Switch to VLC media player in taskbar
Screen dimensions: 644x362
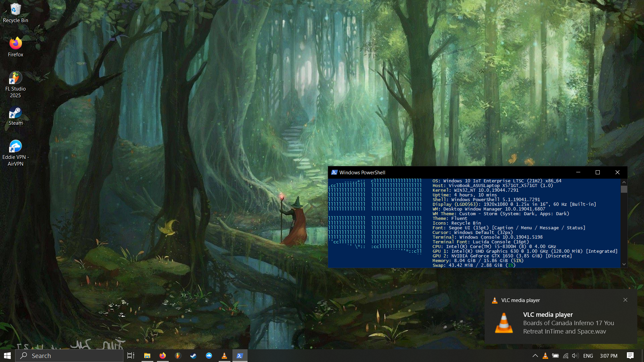point(224,356)
